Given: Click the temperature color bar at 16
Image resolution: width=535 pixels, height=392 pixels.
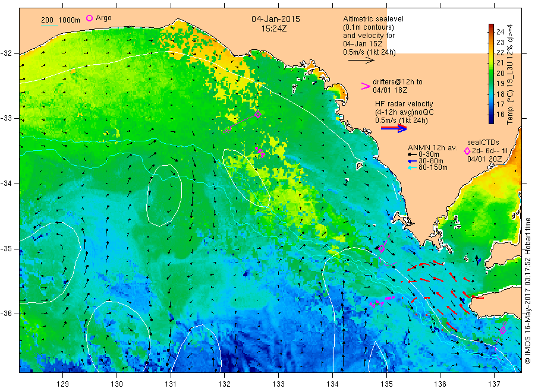Looking at the screenshot, I should (491, 115).
